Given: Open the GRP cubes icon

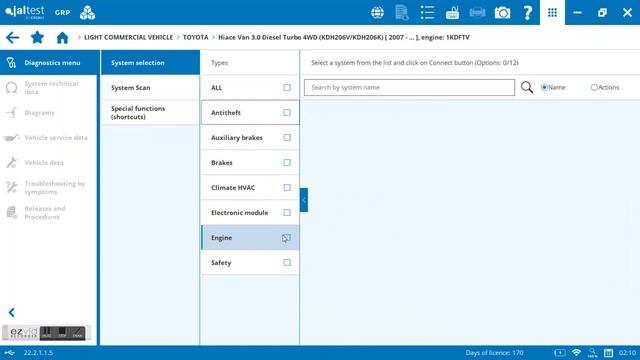Looking at the screenshot, I should pyautogui.click(x=87, y=13).
